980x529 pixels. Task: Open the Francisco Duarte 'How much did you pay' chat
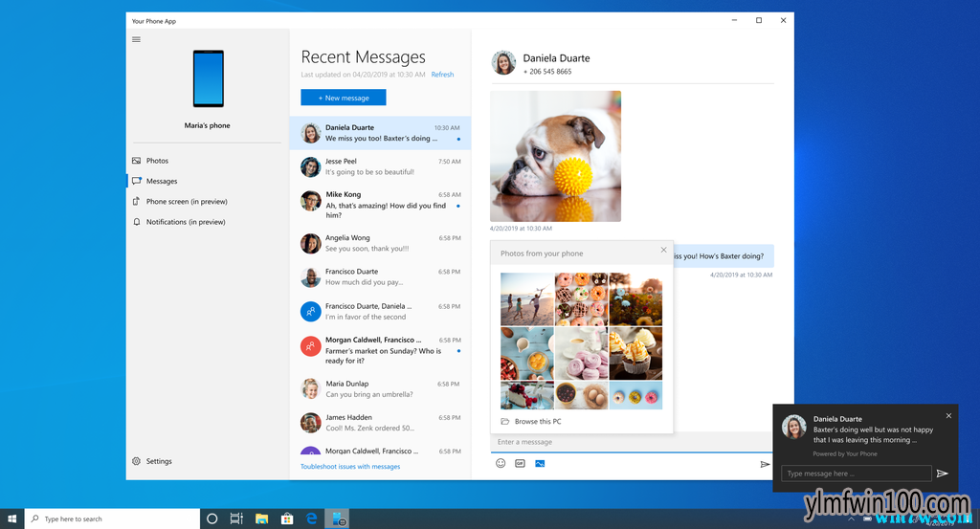click(x=380, y=276)
